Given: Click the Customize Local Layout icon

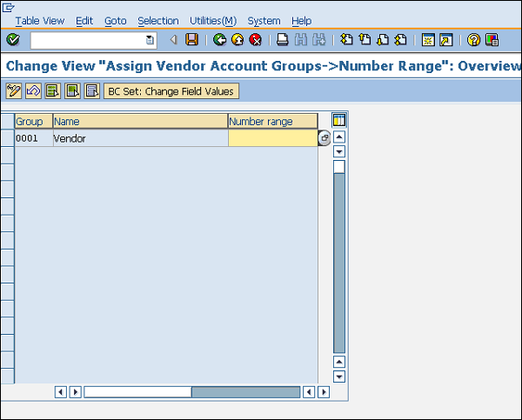Looking at the screenshot, I should coord(492,40).
